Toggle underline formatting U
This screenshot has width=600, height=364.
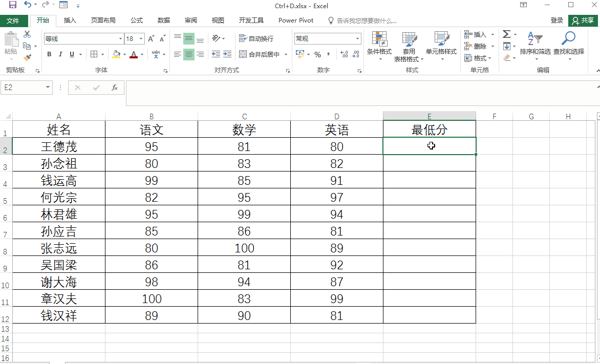72,54
